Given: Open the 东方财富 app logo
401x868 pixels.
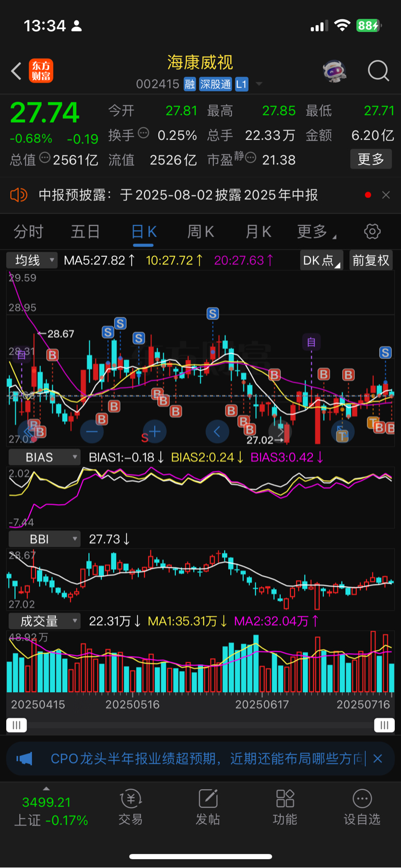Looking at the screenshot, I should click(x=41, y=71).
